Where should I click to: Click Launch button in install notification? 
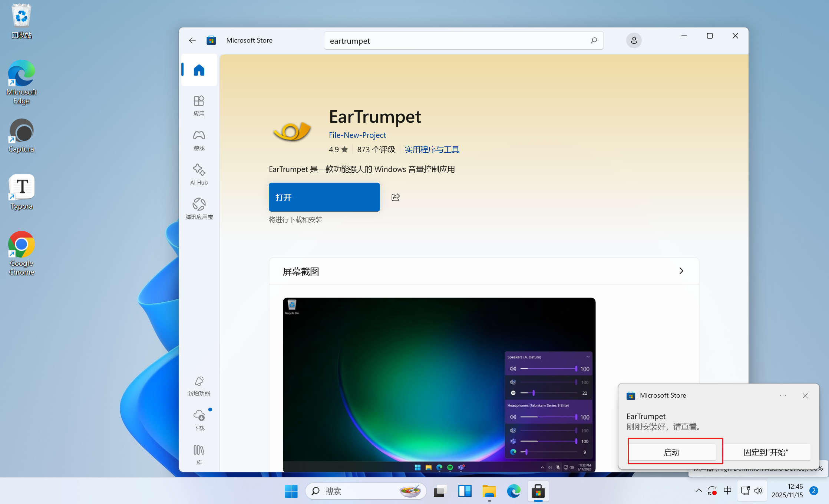click(671, 452)
